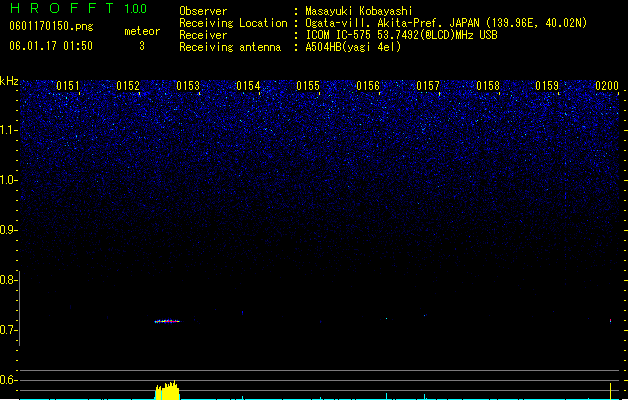
Task: Select the 0155 time label
Action: click(308, 86)
